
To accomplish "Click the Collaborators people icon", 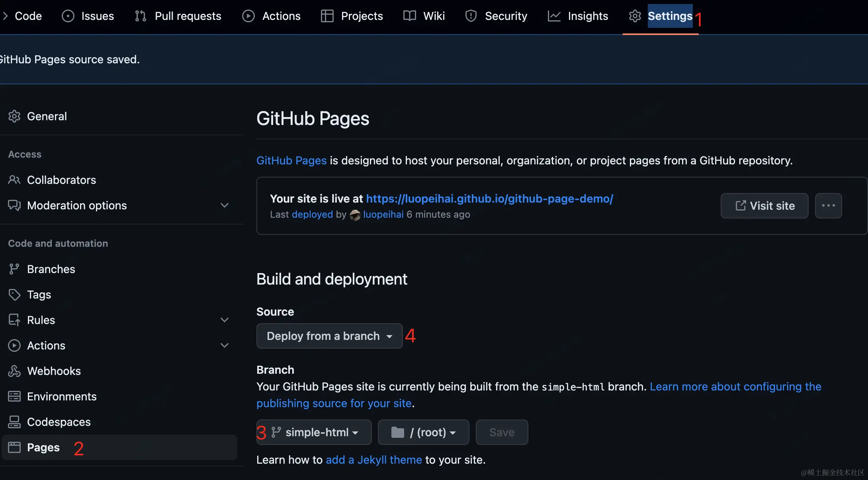I will [x=14, y=180].
